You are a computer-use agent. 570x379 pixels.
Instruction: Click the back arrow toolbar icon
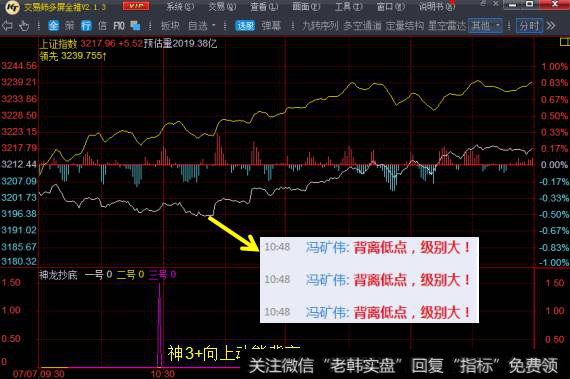(8, 25)
